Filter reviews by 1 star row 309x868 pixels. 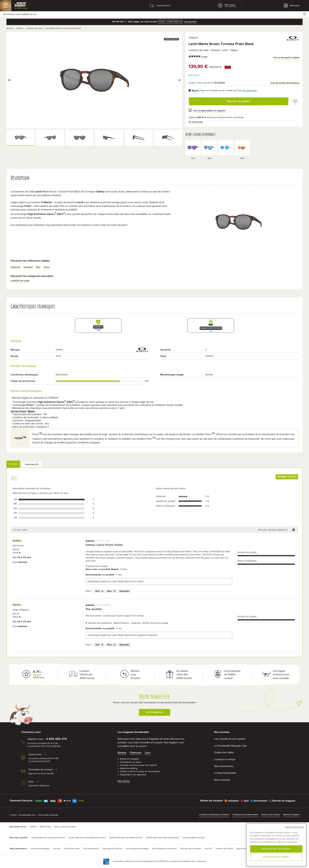pyautogui.click(x=54, y=517)
